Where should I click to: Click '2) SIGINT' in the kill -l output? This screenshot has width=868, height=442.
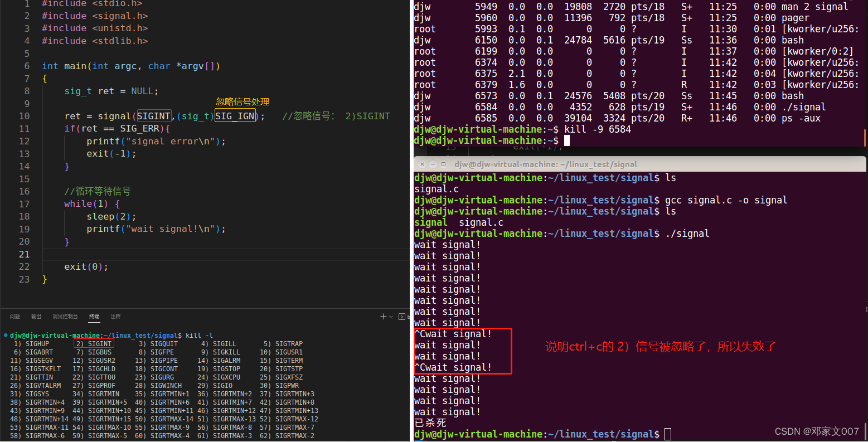(x=94, y=344)
